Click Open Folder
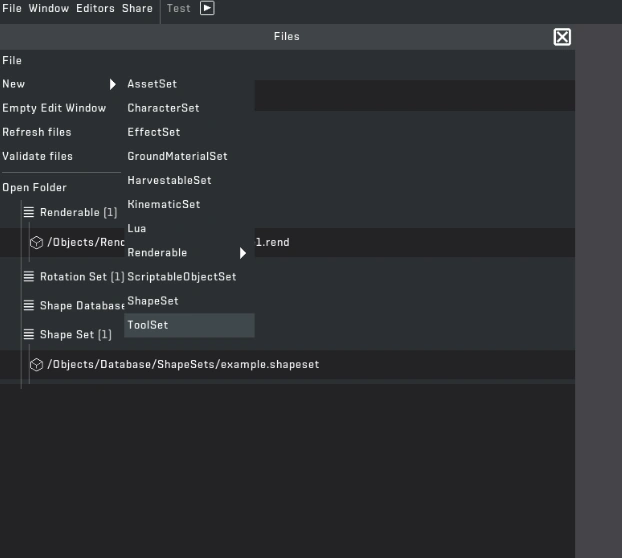622x558 pixels. pos(34,187)
